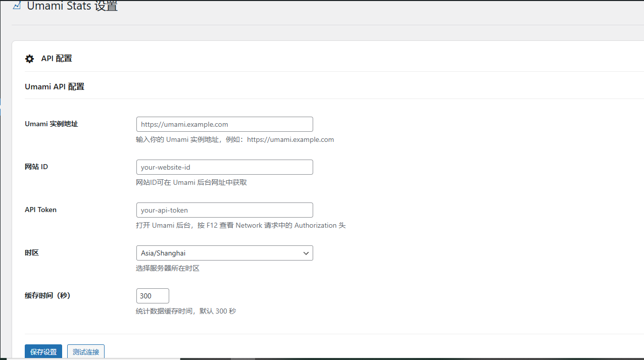Click the Umami Stats chart icon in title
The height and width of the screenshot is (360, 644).
(17, 6)
